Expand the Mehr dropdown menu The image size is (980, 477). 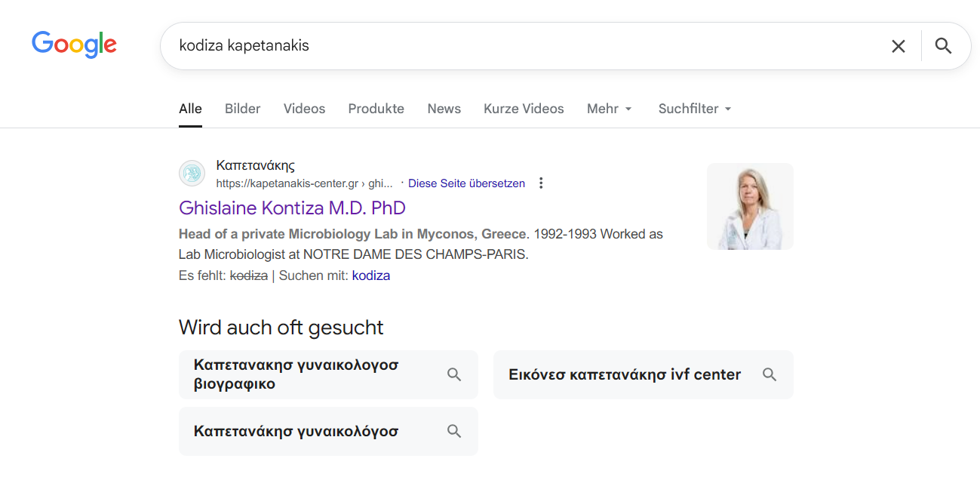coord(609,109)
